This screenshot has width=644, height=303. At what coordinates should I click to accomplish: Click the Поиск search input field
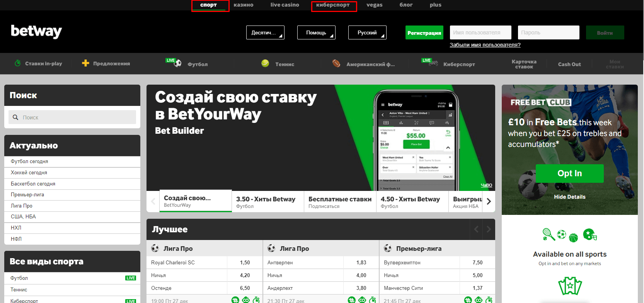coord(72,117)
